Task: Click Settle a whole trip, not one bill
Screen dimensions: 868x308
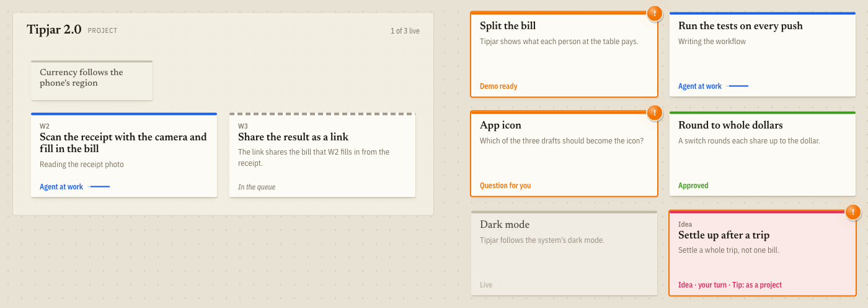Action: tap(728, 250)
